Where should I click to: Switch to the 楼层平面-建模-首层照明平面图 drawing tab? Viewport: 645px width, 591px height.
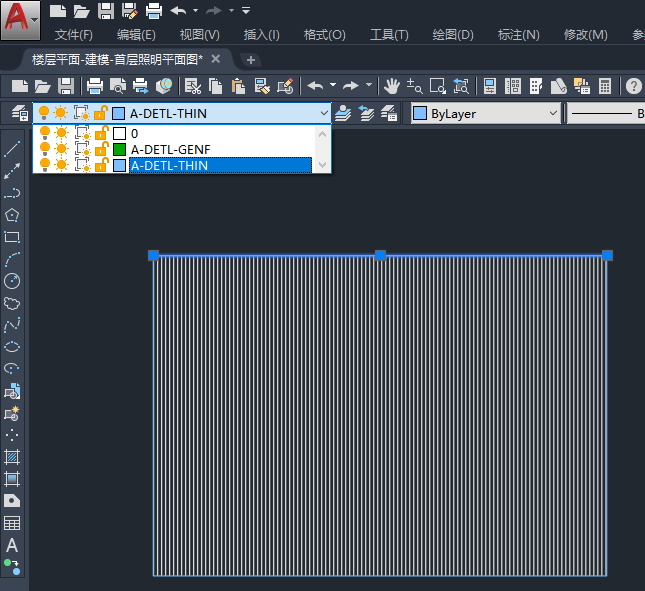click(117, 60)
